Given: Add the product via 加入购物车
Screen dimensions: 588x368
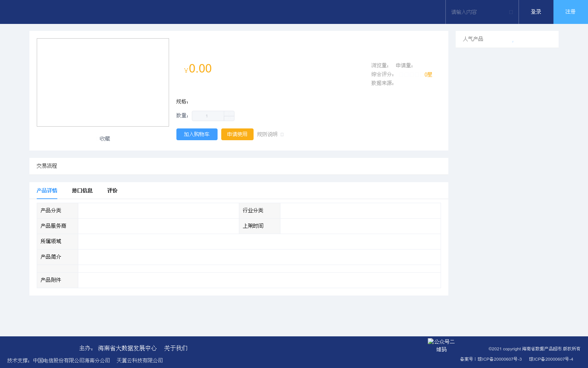Looking at the screenshot, I should tap(197, 134).
